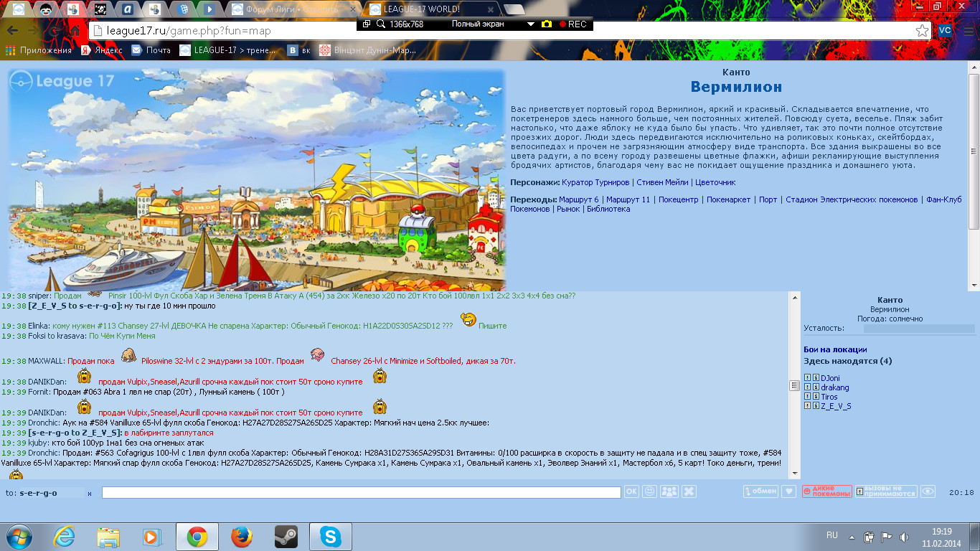The width and height of the screenshot is (980, 551).
Task: View info icon for Z_E_V_S
Action: [x=816, y=406]
